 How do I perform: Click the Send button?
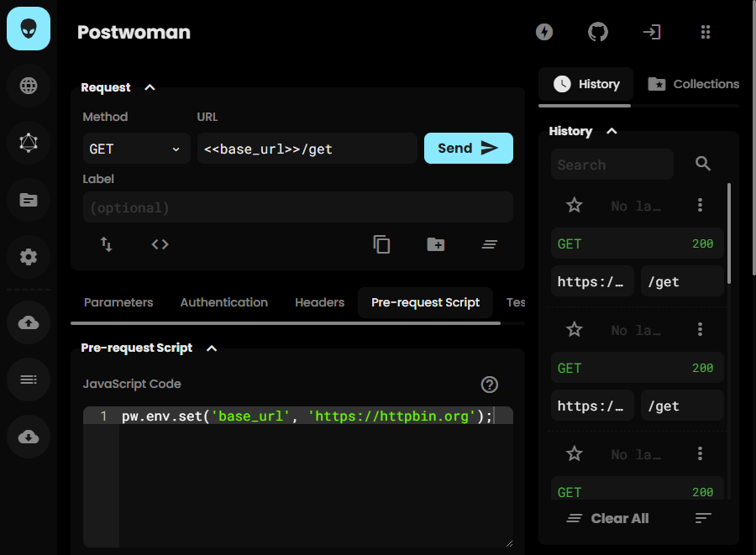pyautogui.click(x=469, y=149)
